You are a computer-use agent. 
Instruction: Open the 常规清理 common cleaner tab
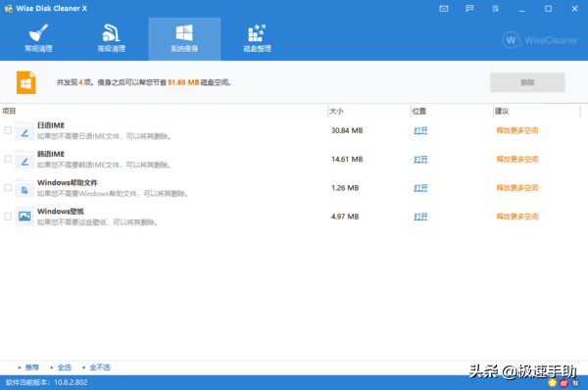[x=38, y=38]
